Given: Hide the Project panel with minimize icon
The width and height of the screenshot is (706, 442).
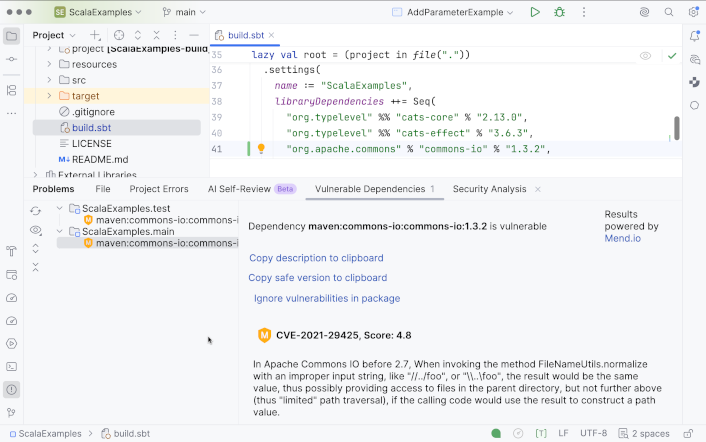Looking at the screenshot, I should pyautogui.click(x=194, y=35).
